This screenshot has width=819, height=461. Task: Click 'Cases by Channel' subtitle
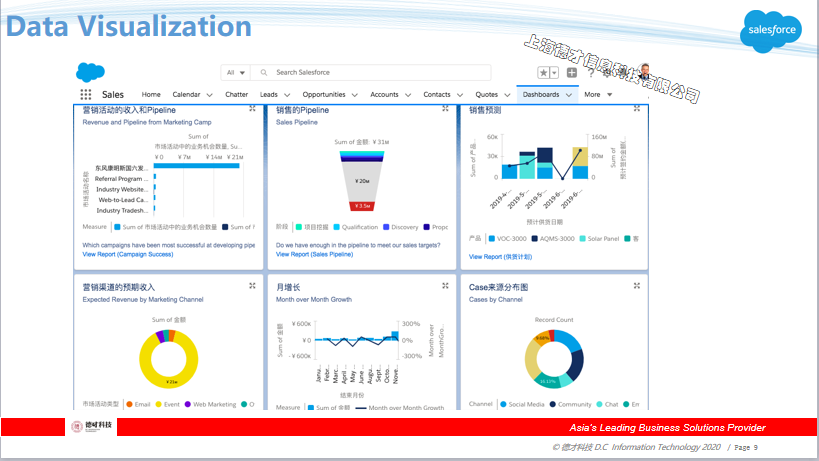pos(495,300)
